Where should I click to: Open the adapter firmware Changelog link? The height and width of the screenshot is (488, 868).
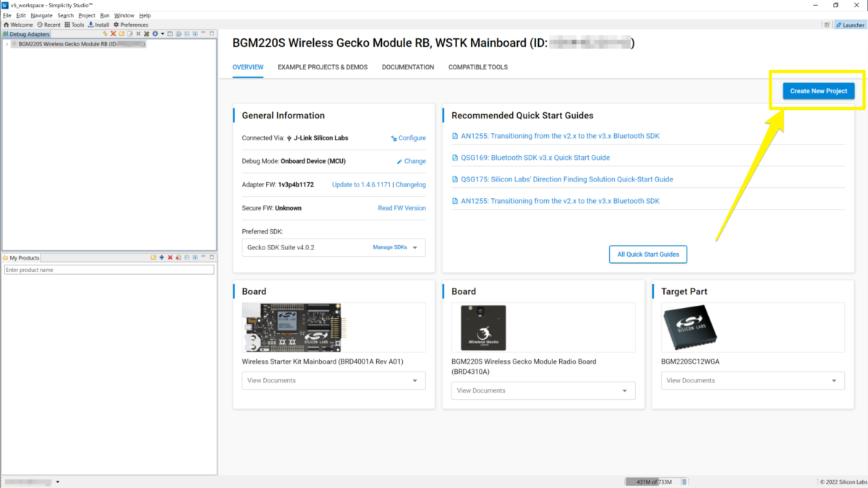[411, 184]
